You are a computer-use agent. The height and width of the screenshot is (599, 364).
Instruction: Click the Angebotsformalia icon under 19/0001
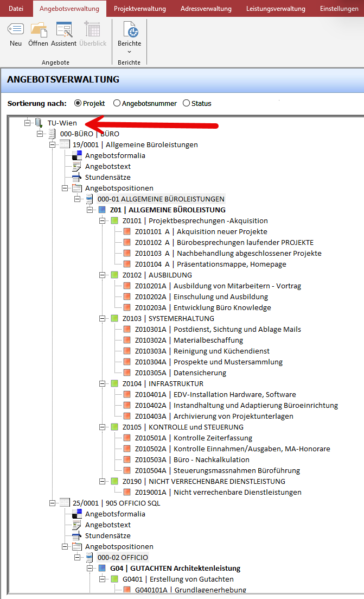76,155
